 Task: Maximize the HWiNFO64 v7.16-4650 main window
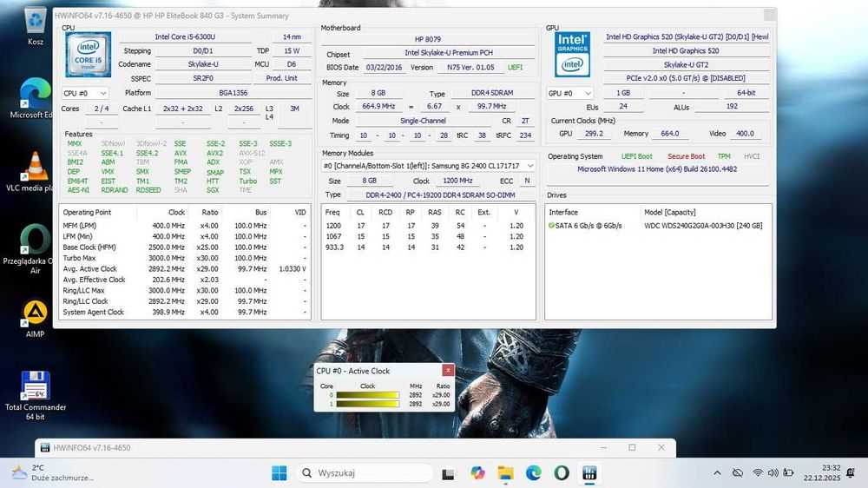(632, 447)
